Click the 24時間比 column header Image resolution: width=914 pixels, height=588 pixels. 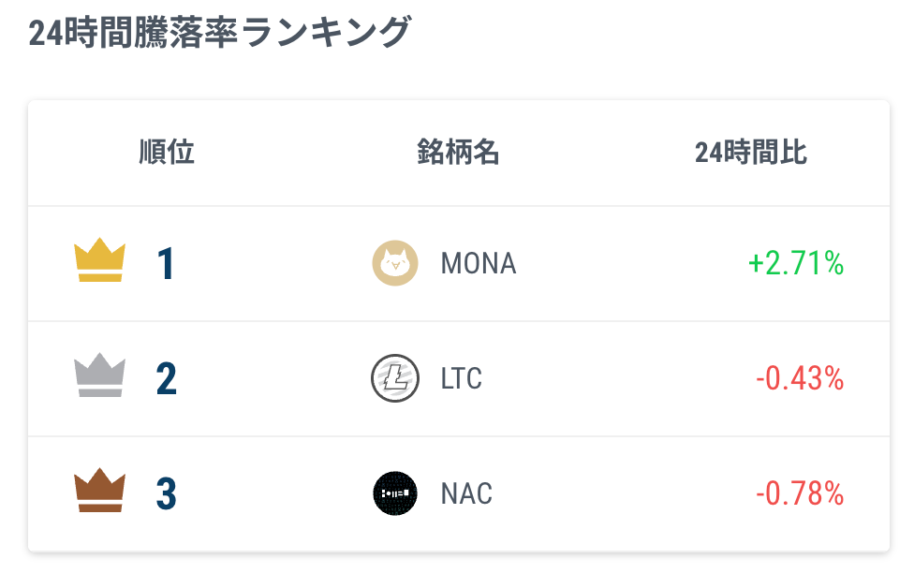[751, 152]
